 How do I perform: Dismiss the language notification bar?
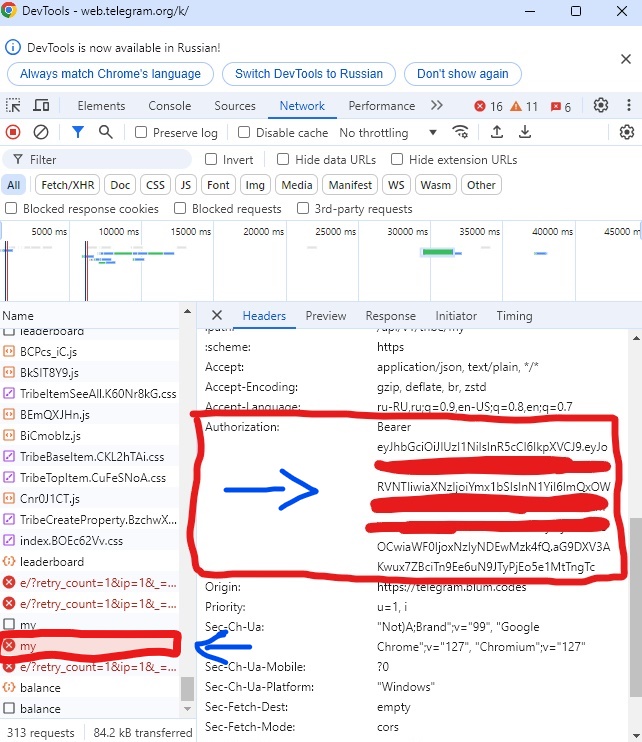(x=626, y=59)
